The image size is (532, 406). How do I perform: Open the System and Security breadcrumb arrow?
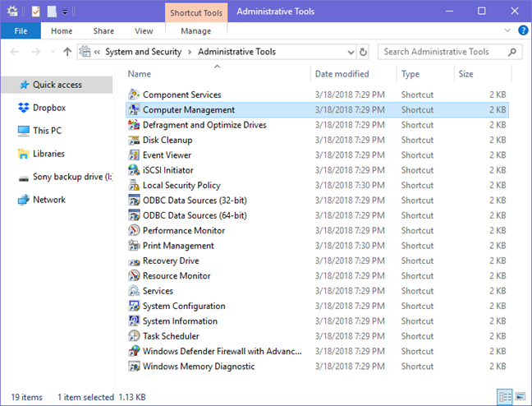pyautogui.click(x=190, y=52)
